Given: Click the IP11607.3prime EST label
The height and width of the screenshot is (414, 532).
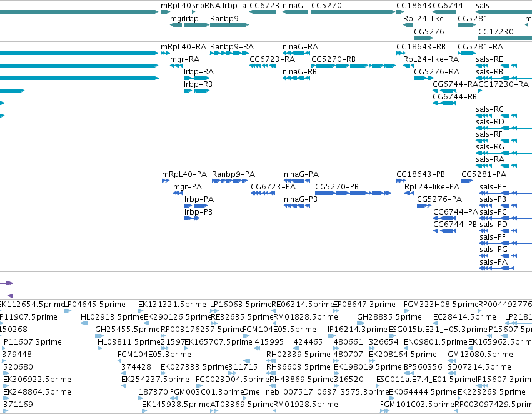Looking at the screenshot, I should 32,342.
